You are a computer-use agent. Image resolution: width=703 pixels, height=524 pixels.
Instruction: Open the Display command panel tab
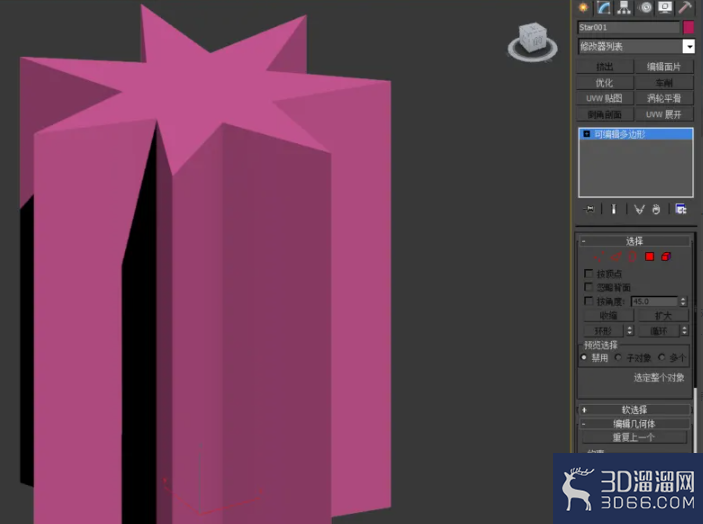tap(665, 7)
